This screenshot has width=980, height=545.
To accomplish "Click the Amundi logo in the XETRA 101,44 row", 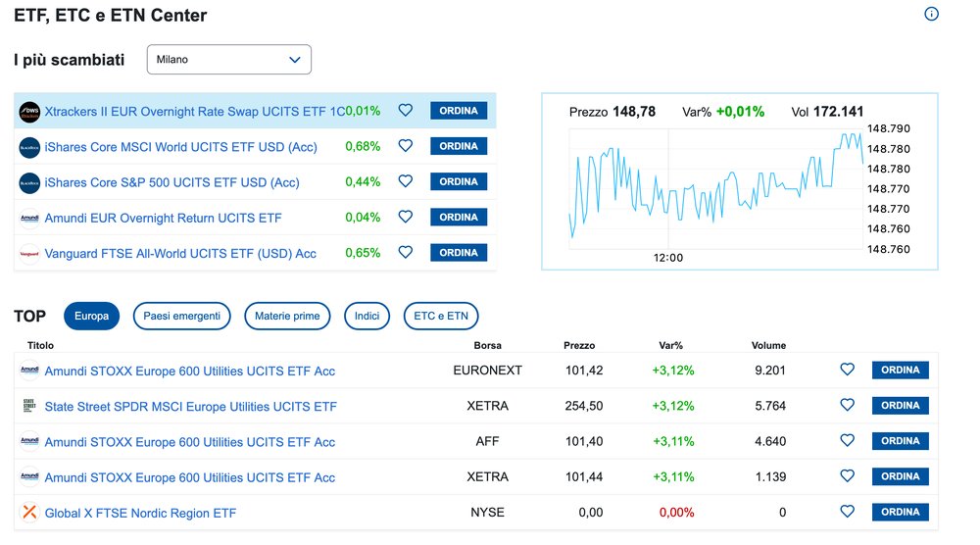I will (x=29, y=476).
